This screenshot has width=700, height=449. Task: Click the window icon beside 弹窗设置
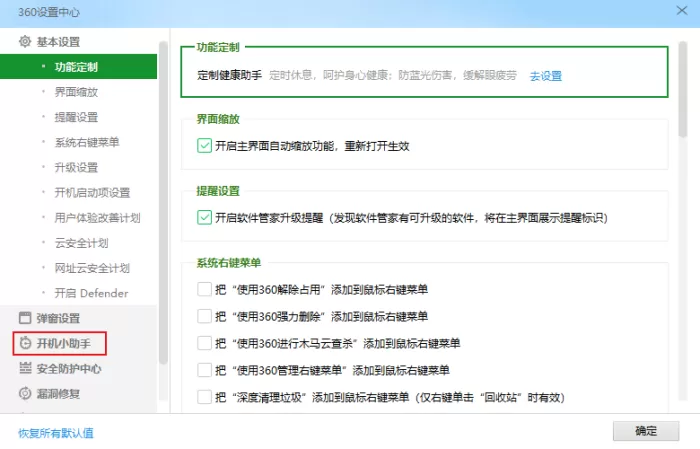(25, 318)
